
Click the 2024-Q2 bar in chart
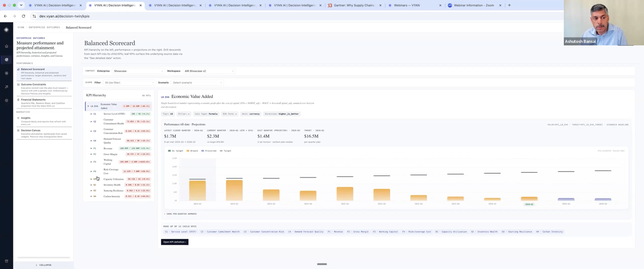[234, 190]
